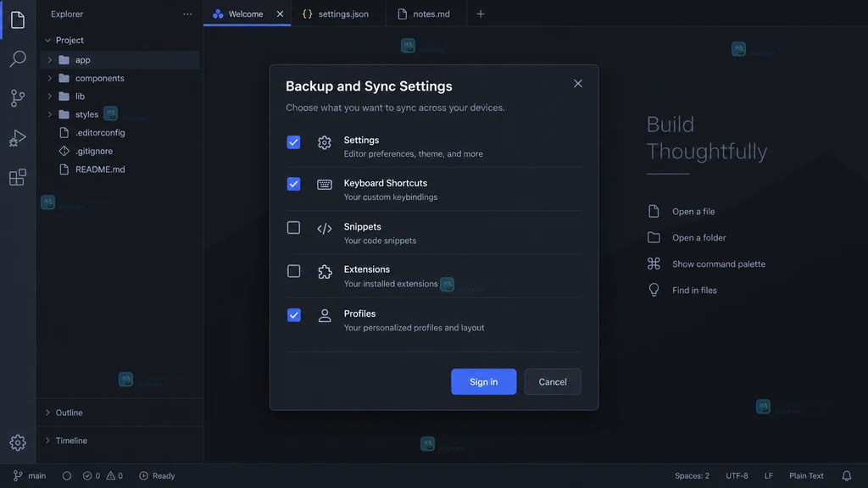Expand the lib folder
This screenshot has height=488, width=868.
click(x=50, y=97)
